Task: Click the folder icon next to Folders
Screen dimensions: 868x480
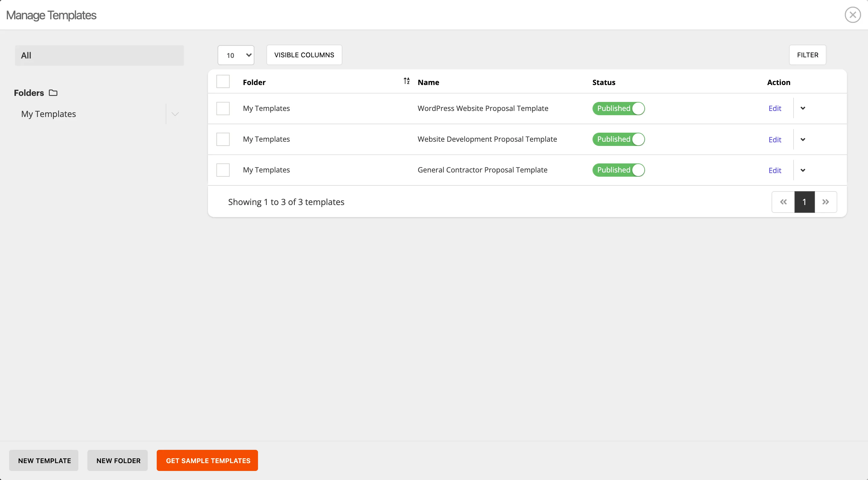Action: (x=53, y=93)
